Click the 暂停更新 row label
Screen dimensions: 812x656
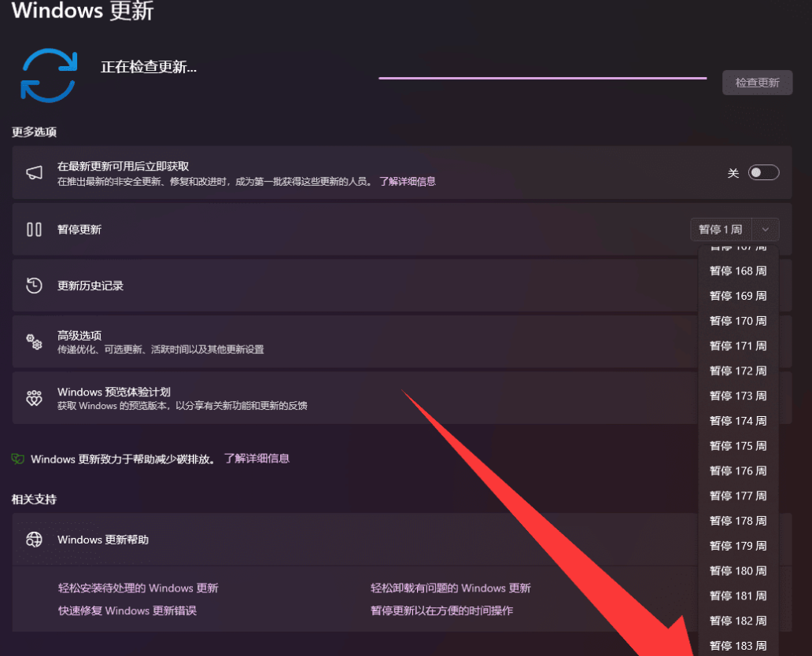[79, 230]
